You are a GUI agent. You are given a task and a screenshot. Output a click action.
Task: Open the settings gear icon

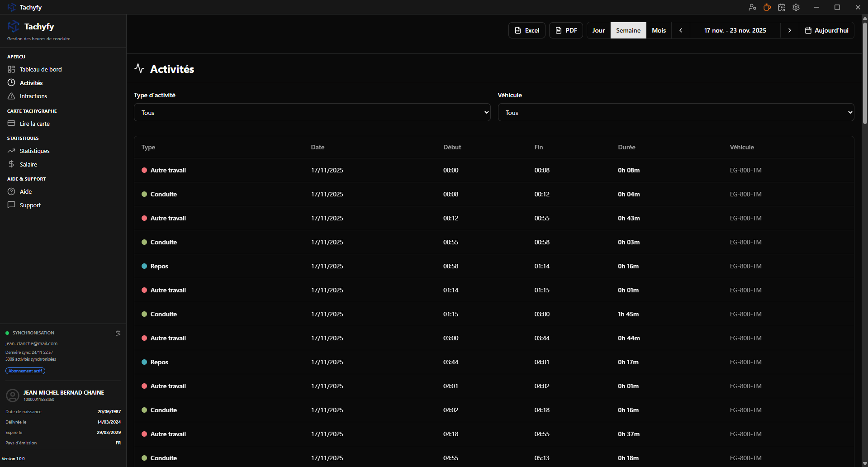[x=796, y=7]
